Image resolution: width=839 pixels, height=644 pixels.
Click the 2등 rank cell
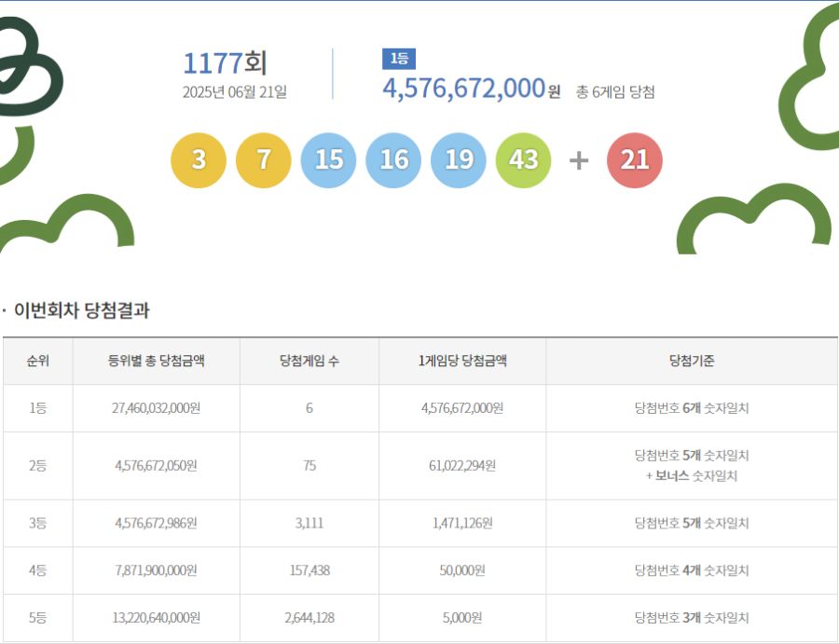(x=38, y=466)
